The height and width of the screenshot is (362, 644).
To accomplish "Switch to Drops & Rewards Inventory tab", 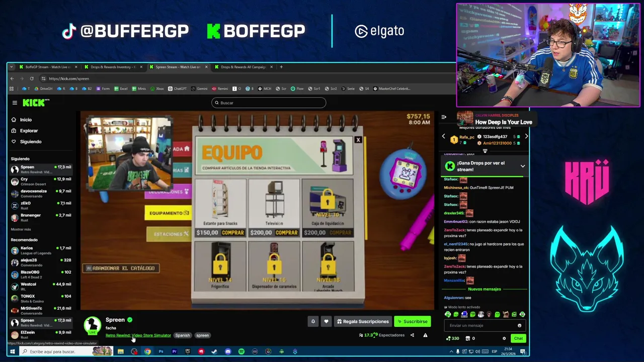I will pyautogui.click(x=113, y=67).
